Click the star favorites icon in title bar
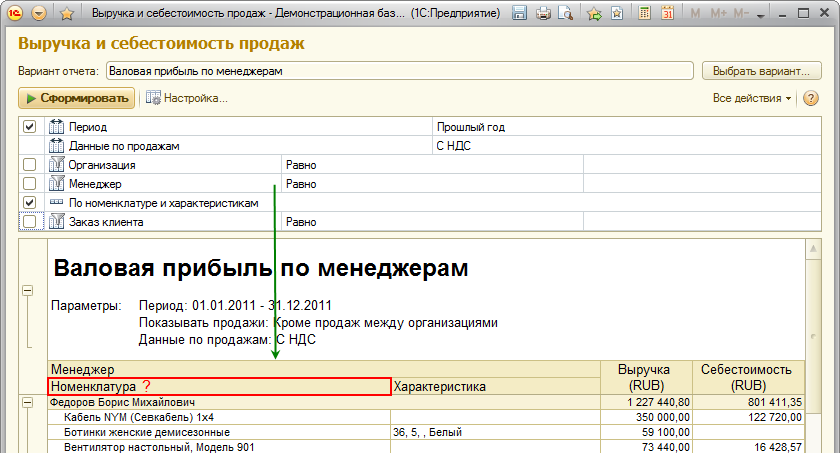This screenshot has height=453, width=840. [594, 14]
